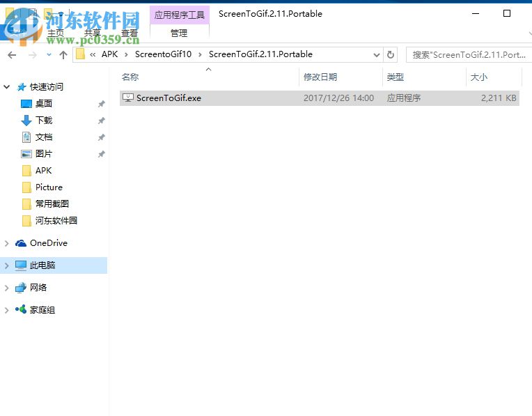532x416 pixels.
Task: Switch to the 查看 ribbon tab
Action: click(x=130, y=33)
